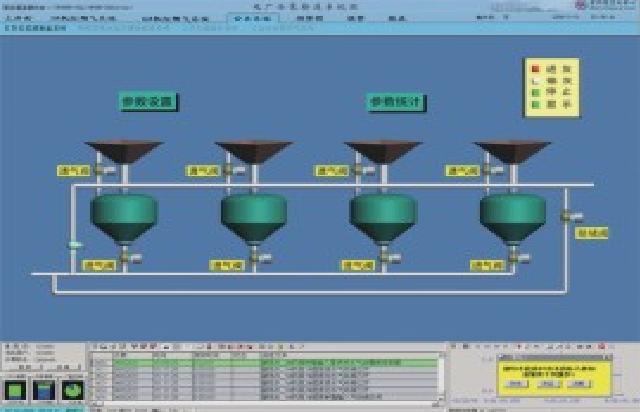Click the rightmost brown hopper

pyautogui.click(x=511, y=151)
